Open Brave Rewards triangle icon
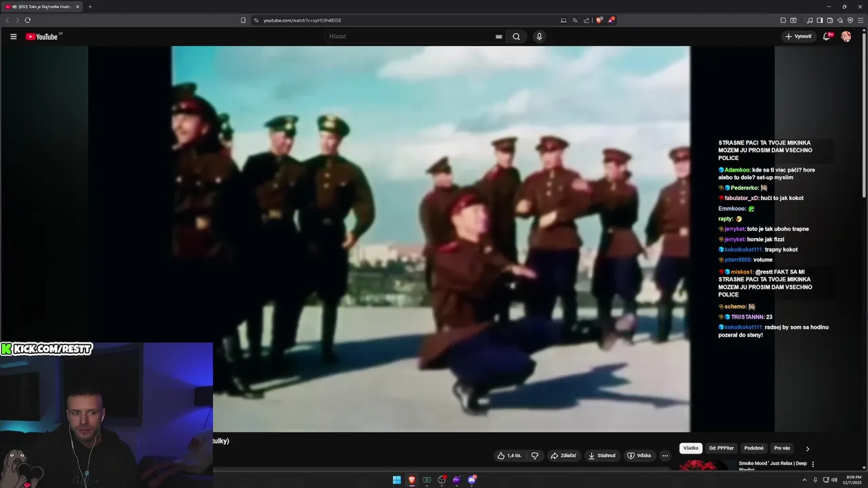The height and width of the screenshot is (488, 868). 611,20
